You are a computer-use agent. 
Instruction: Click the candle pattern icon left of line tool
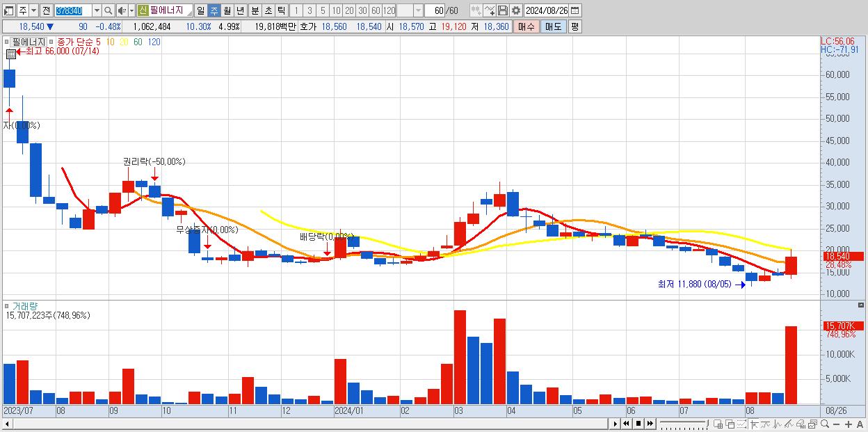tap(476, 10)
